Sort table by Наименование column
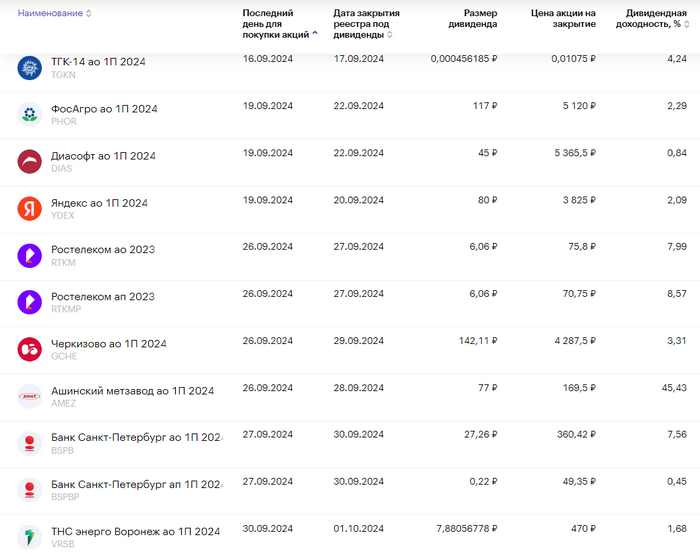The width and height of the screenshot is (700, 556). click(x=54, y=14)
